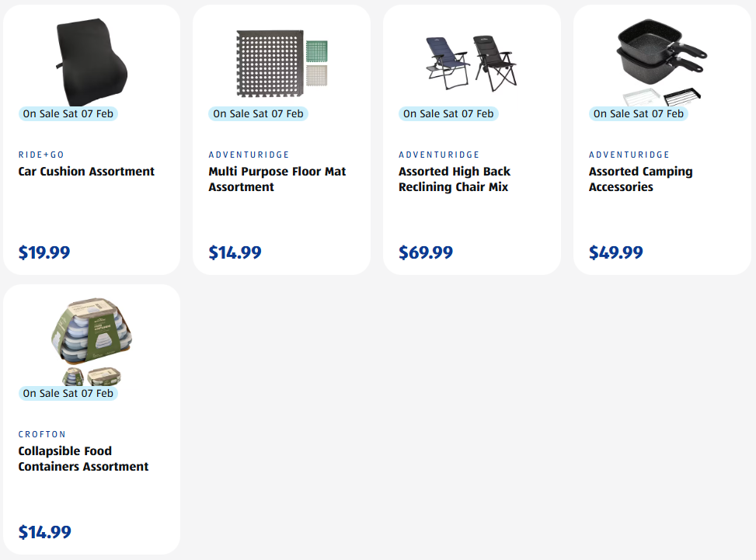This screenshot has width=756, height=560.
Task: Click the $49.99 camping accessories price
Action: tap(616, 252)
